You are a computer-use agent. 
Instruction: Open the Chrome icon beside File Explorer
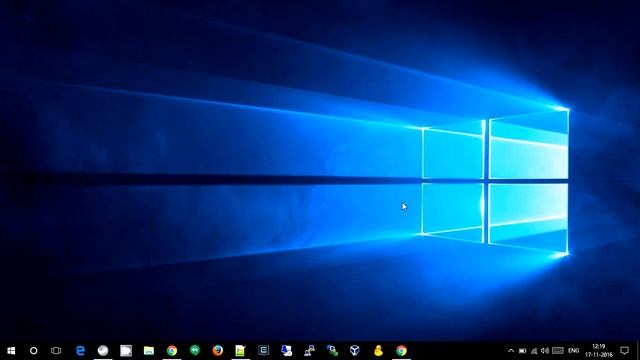pos(172,351)
